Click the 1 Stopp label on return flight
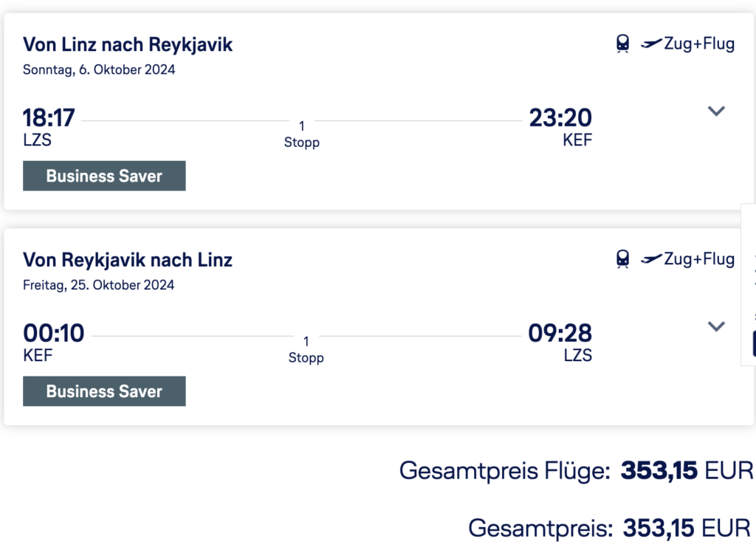The width and height of the screenshot is (756, 550). [306, 349]
